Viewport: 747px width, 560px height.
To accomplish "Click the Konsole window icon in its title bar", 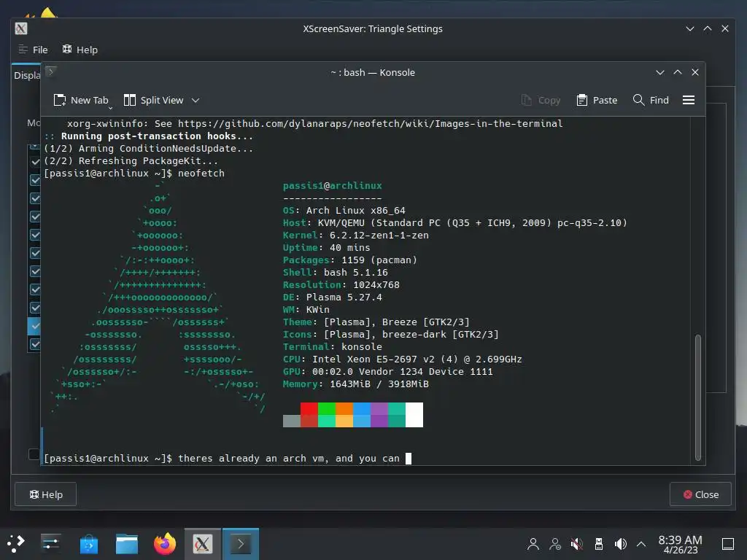I will 51,72.
